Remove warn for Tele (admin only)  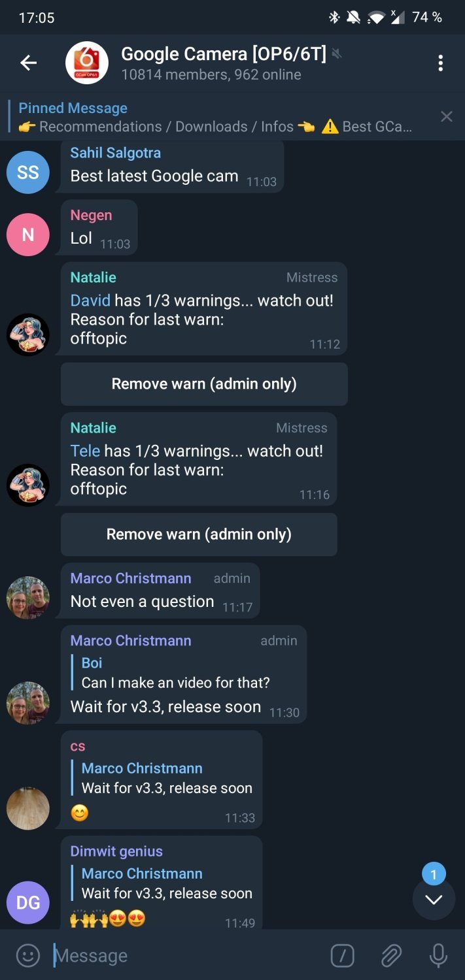pyautogui.click(x=199, y=534)
